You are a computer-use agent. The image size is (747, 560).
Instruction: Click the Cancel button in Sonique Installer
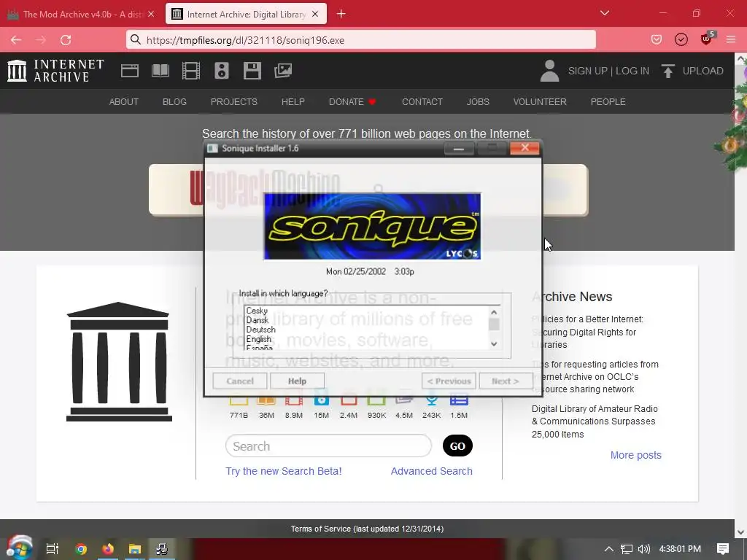coord(239,381)
